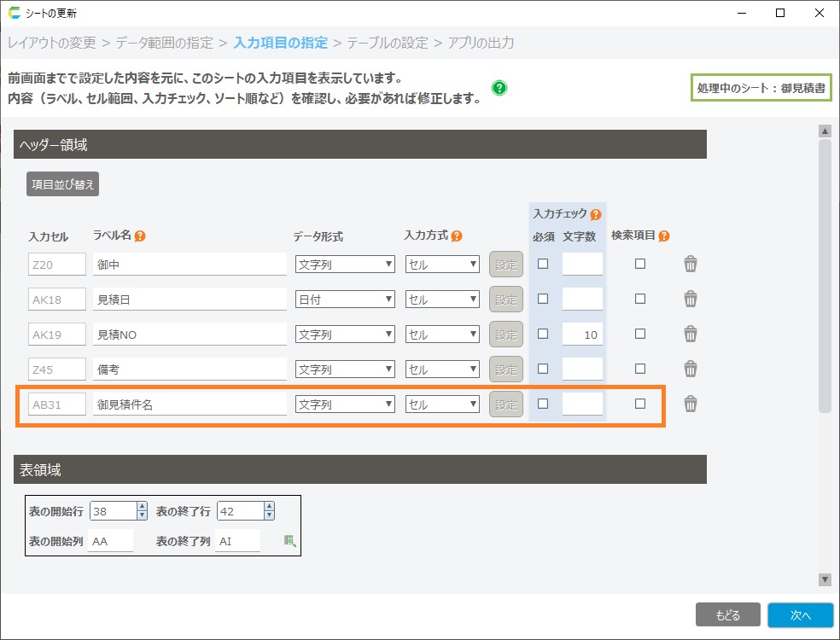Click the help icon next to 入力方式
The height and width of the screenshot is (640, 840).
coord(457,236)
